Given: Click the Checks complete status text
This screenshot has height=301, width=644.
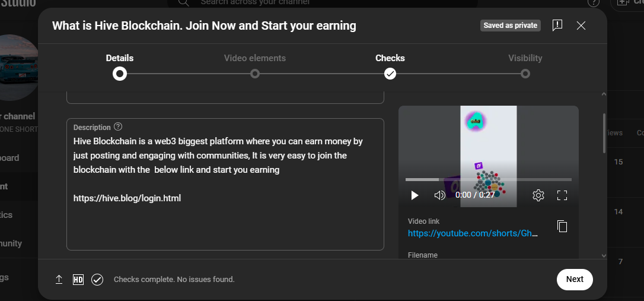Looking at the screenshot, I should (x=174, y=280).
